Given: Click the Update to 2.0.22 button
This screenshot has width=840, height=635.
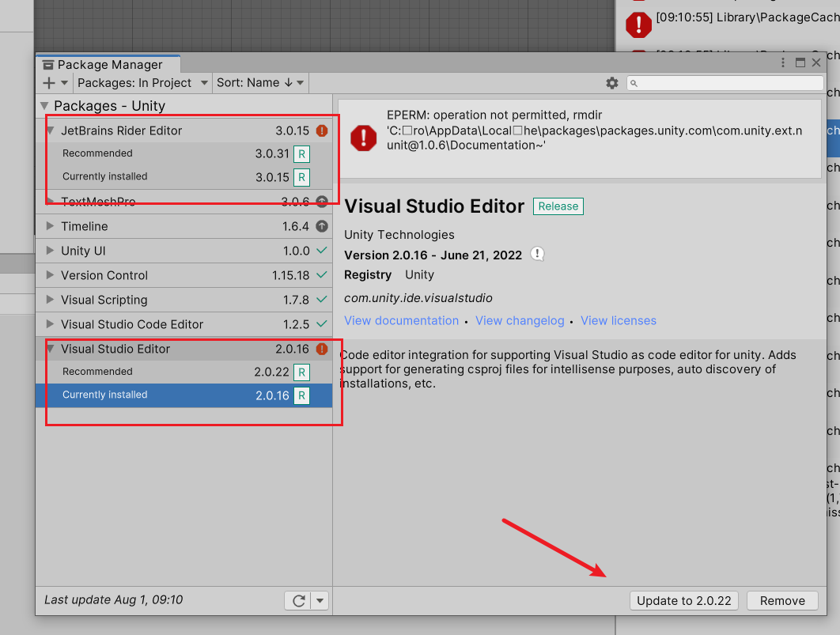Looking at the screenshot, I should point(683,601).
